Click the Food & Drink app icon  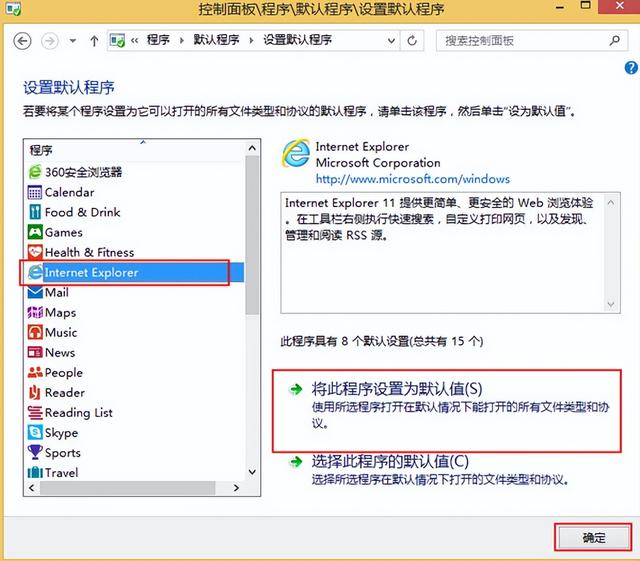35,212
